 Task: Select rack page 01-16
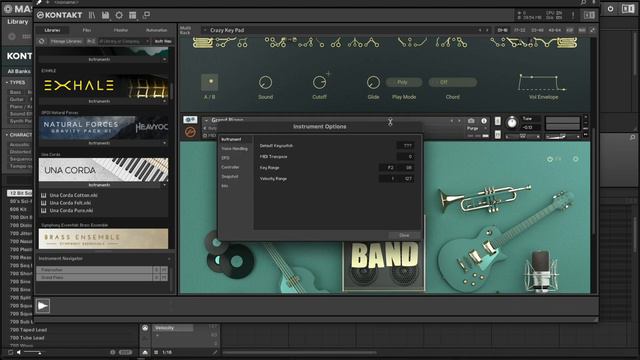coord(502,30)
